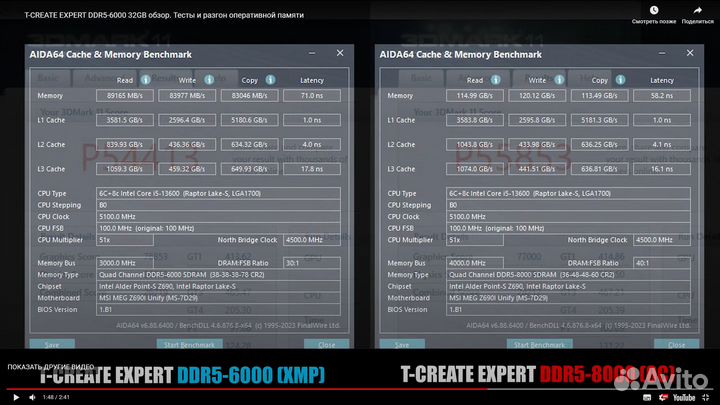The image size is (720, 405).
Task: Open the player settings gear icon
Action: click(663, 397)
